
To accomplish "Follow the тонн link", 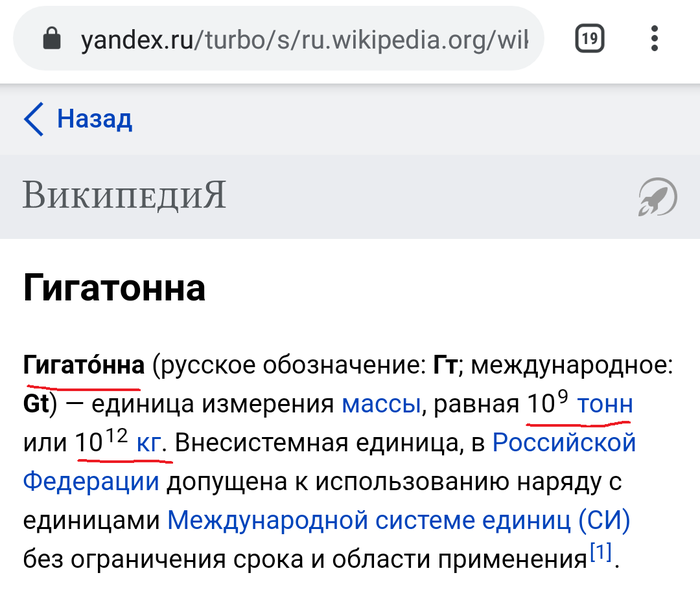I will click(605, 404).
